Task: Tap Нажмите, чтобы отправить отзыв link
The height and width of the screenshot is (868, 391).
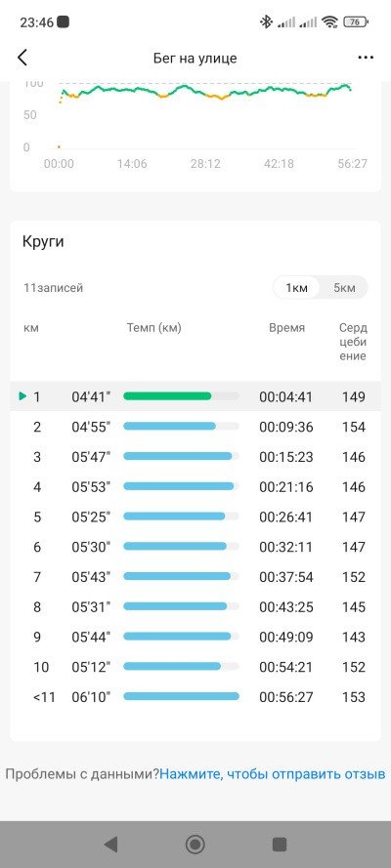Action: pos(273,774)
